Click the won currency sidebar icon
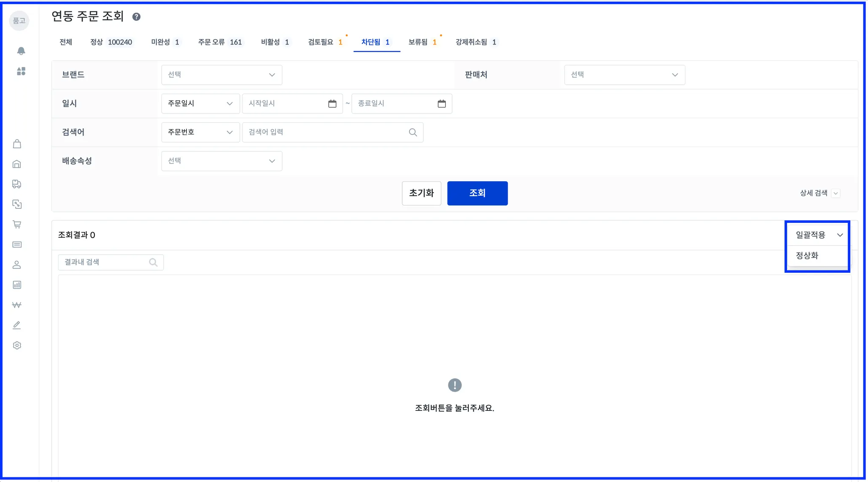The image size is (868, 482). 17,305
